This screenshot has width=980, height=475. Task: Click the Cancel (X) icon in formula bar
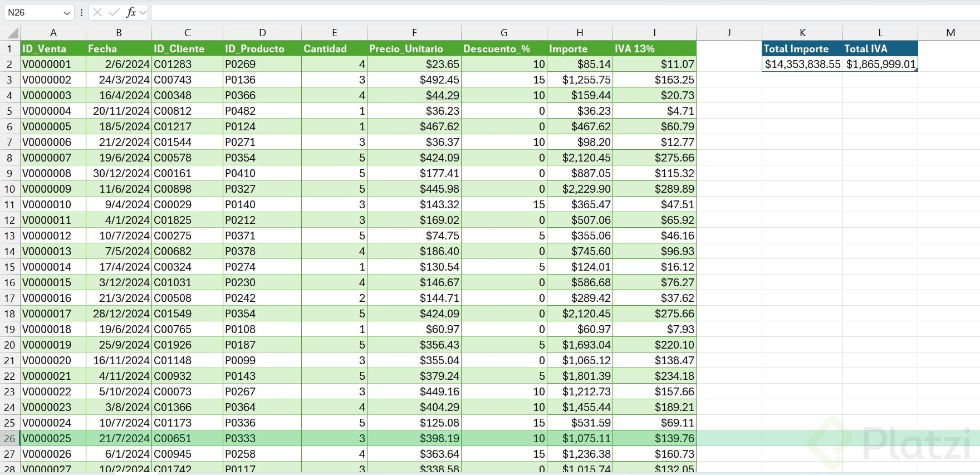coord(97,12)
